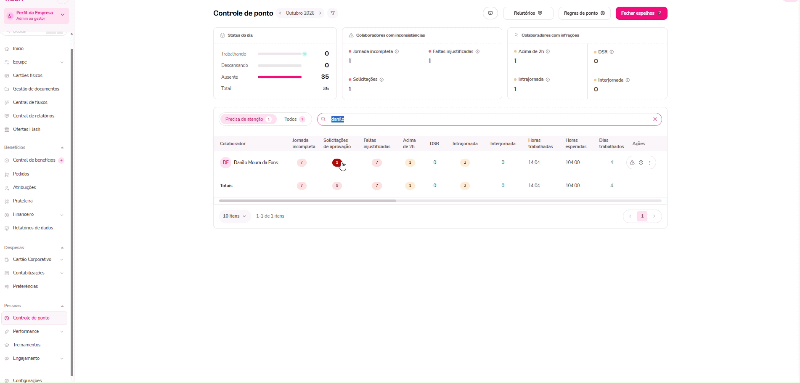Open the Relatórios button
800x383 pixels.
click(x=528, y=13)
